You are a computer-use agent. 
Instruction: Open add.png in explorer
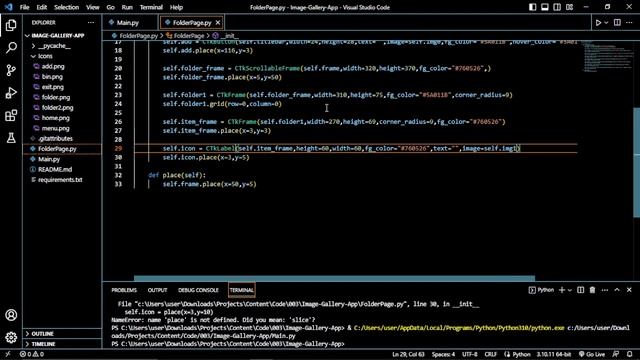[x=62, y=67]
